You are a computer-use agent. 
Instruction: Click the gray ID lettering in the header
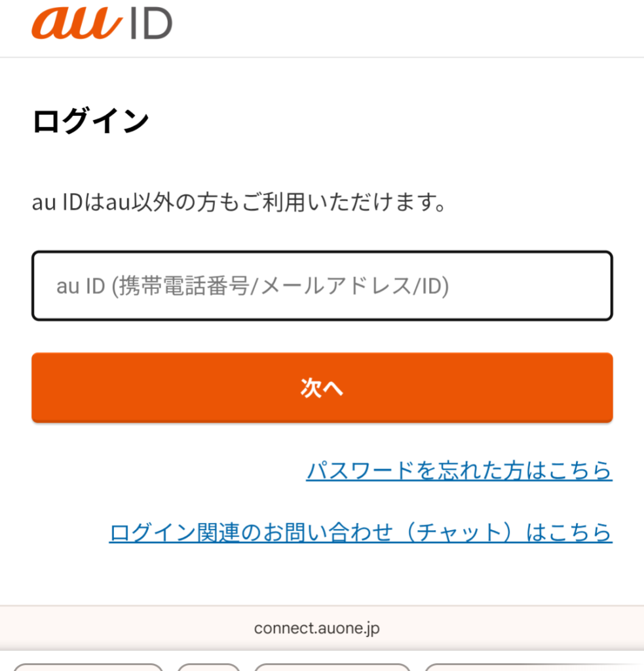150,24
